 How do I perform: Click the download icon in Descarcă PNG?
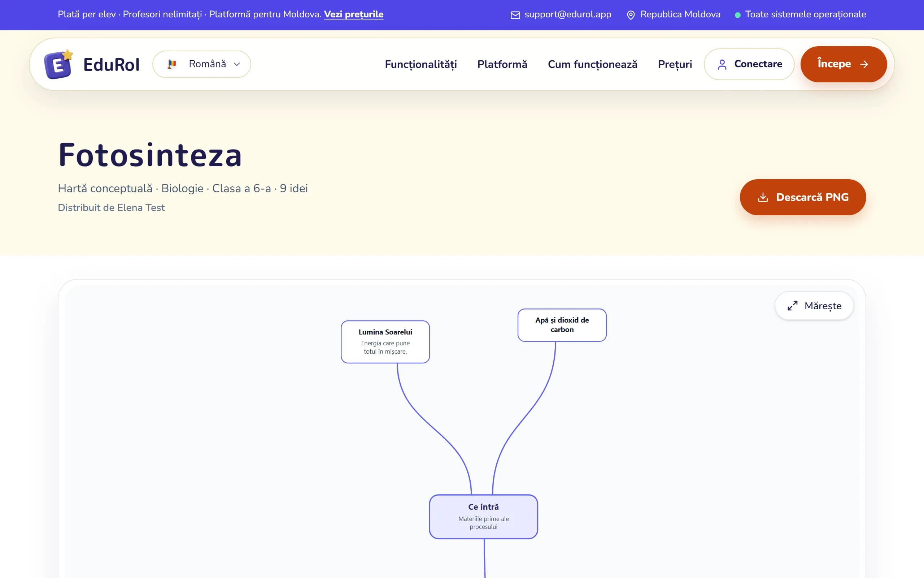tap(763, 197)
